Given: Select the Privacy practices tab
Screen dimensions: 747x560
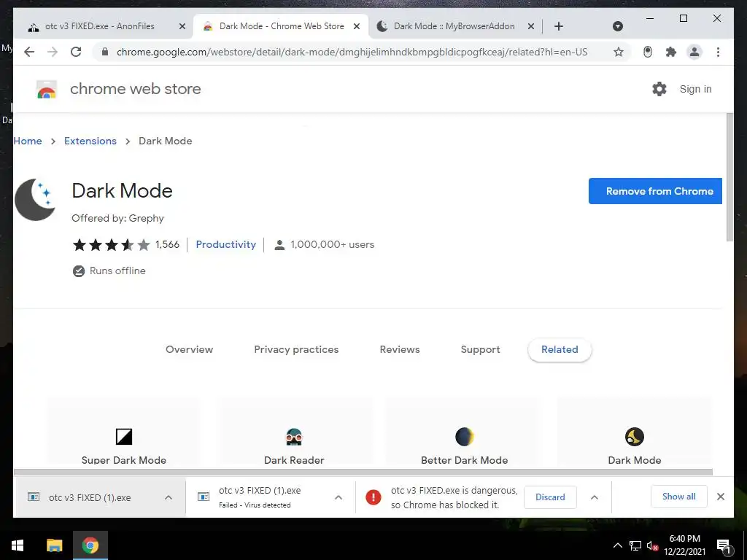Looking at the screenshot, I should click(296, 349).
